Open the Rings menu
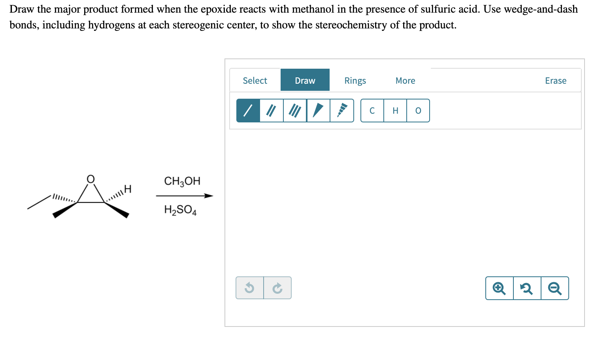 tap(355, 80)
